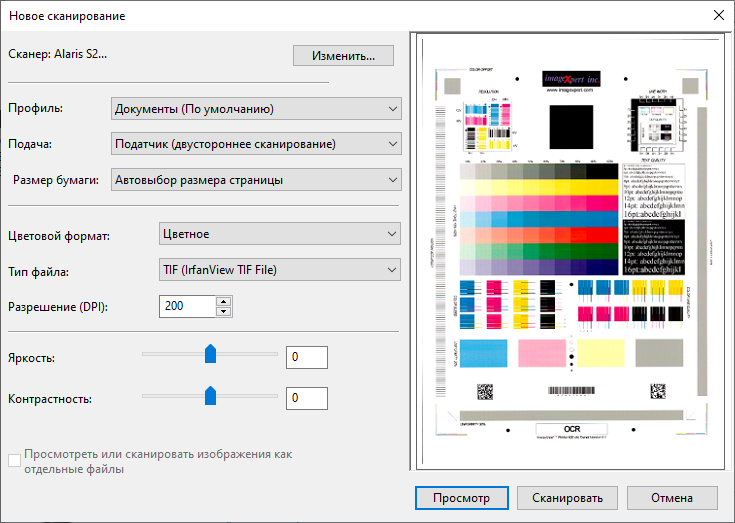Expand the Размер бумаги dropdown
The height and width of the screenshot is (523, 735).
click(x=256, y=180)
